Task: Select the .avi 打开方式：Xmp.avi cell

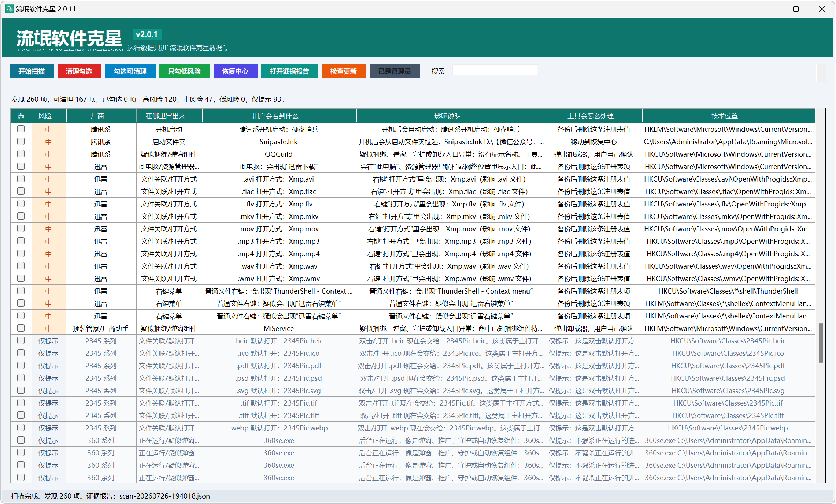Action: coord(279,179)
